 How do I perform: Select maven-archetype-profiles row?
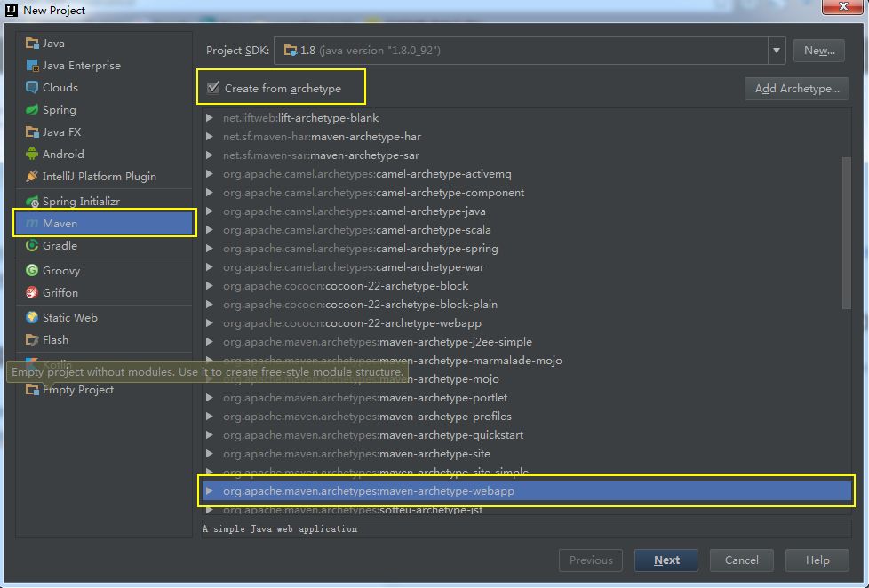527,417
